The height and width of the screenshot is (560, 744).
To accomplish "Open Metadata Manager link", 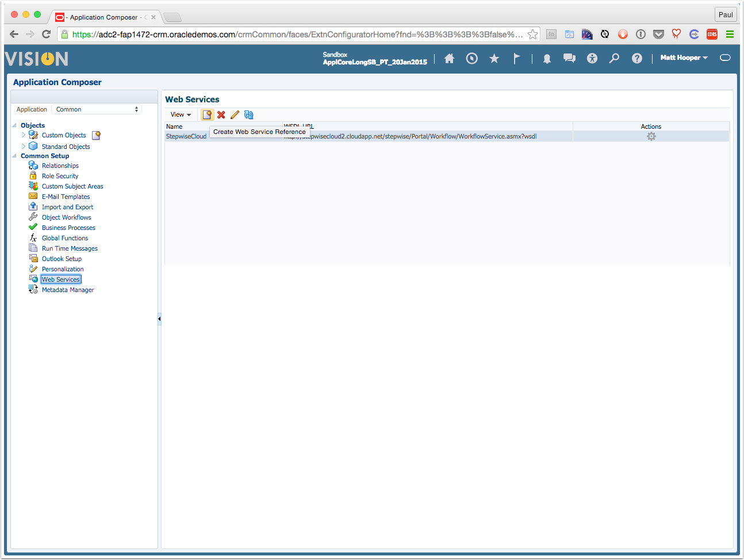I will tap(68, 290).
